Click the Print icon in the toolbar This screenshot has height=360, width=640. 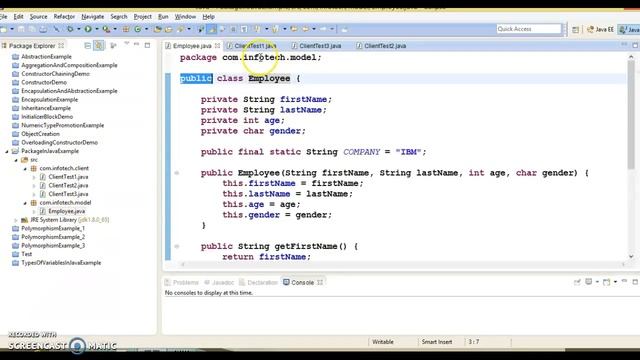(43, 29)
